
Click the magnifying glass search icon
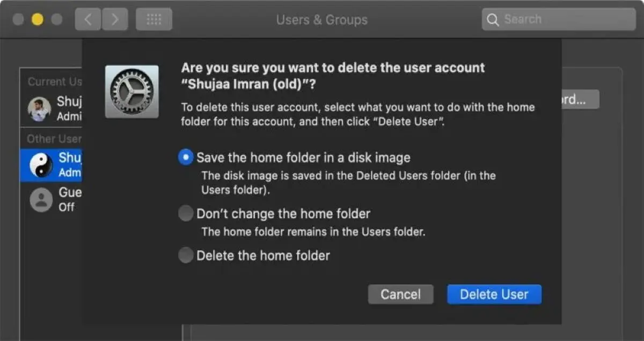(x=492, y=20)
